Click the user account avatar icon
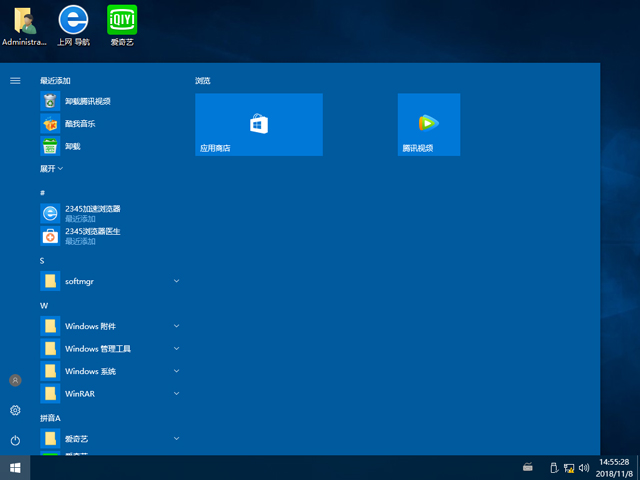The height and width of the screenshot is (480, 640). [x=15, y=381]
